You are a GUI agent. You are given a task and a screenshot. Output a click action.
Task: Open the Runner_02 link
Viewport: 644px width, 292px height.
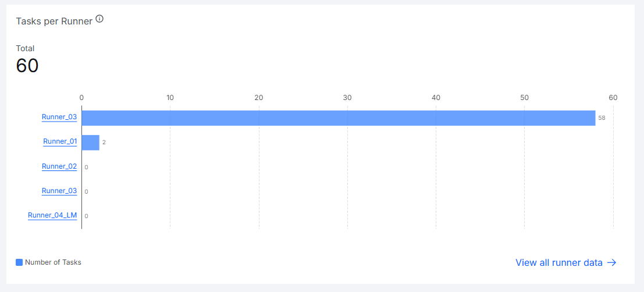pyautogui.click(x=59, y=167)
